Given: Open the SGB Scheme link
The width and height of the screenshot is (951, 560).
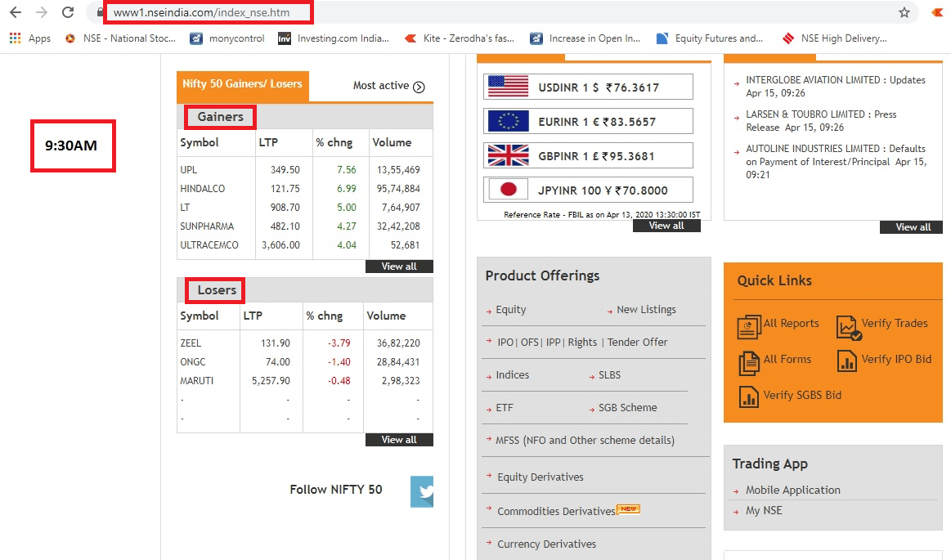Looking at the screenshot, I should pos(628,408).
